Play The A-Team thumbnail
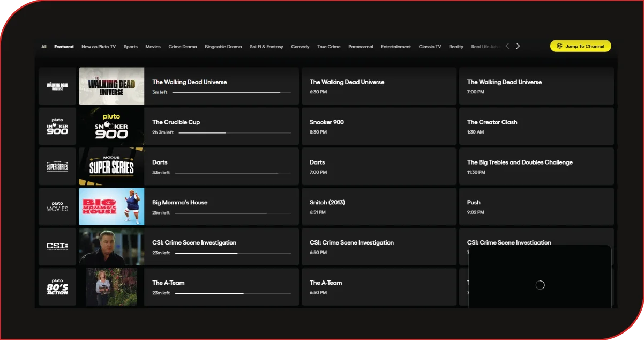This screenshot has height=340, width=644. [111, 287]
